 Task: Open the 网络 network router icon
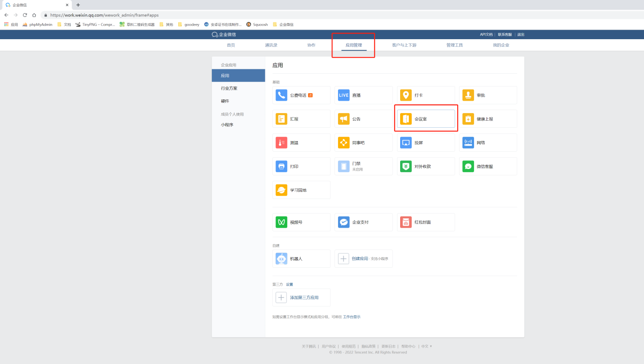coord(468,143)
